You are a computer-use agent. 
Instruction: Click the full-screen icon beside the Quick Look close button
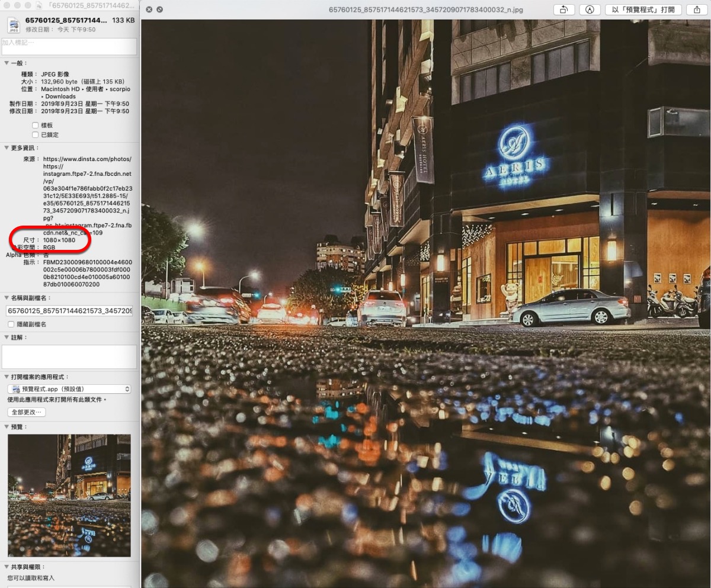(x=160, y=9)
